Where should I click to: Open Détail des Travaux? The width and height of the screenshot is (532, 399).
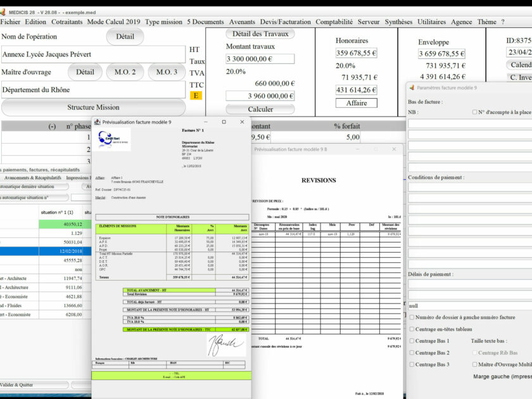pyautogui.click(x=260, y=34)
